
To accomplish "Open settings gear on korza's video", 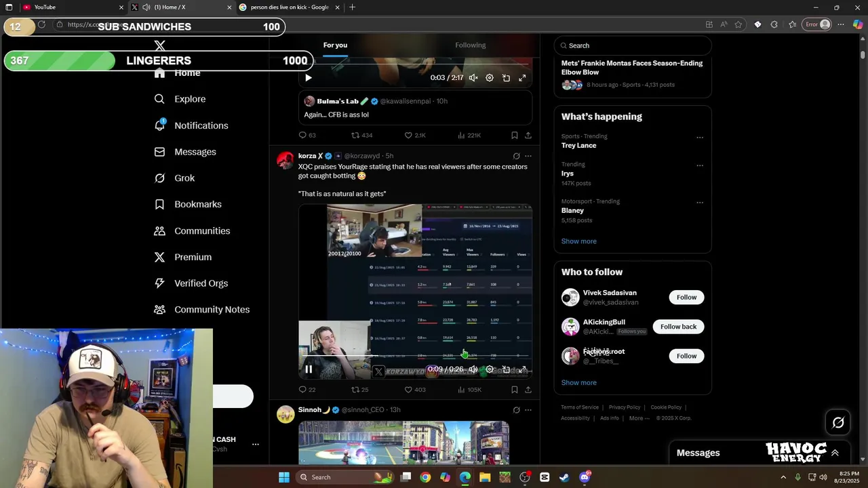I will [x=490, y=369].
